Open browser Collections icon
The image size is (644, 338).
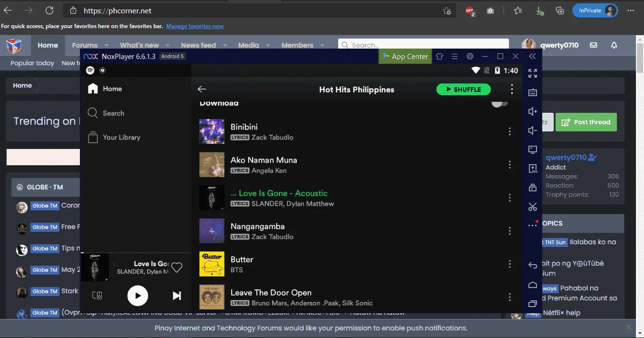tap(560, 10)
